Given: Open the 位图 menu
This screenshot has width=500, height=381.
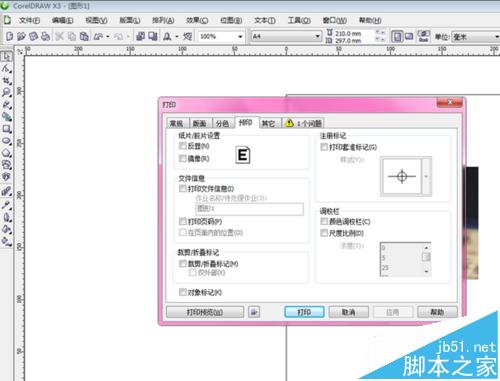Looking at the screenshot, I should point(231,20).
